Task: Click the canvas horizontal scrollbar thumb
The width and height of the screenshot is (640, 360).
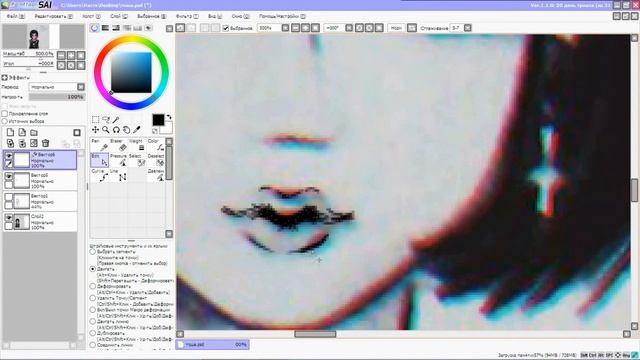Action: 315,334
